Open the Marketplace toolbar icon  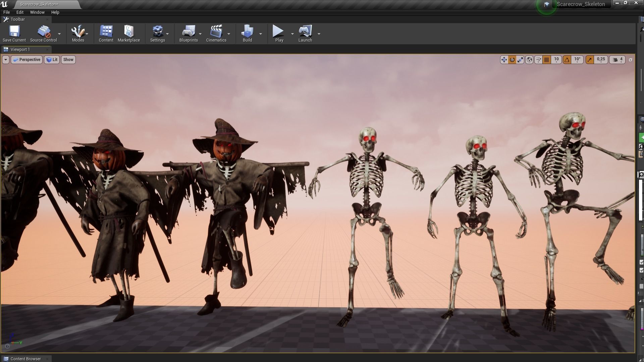pyautogui.click(x=129, y=32)
